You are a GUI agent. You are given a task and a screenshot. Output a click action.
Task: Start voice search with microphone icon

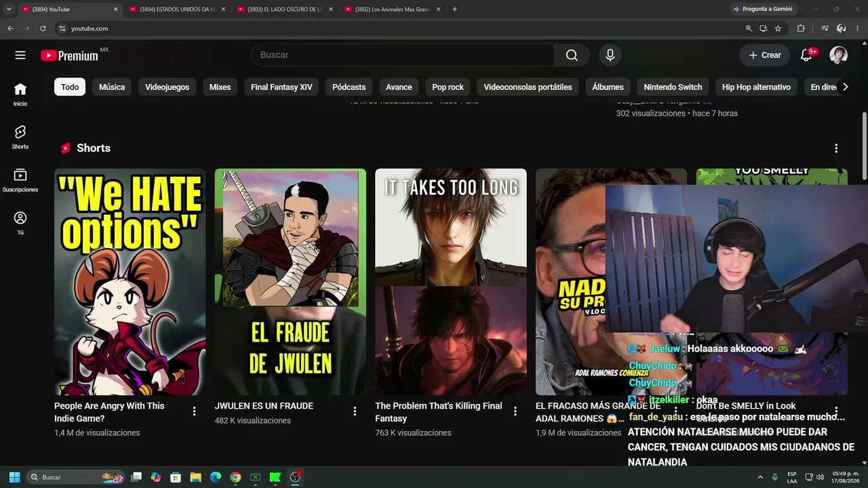point(610,55)
